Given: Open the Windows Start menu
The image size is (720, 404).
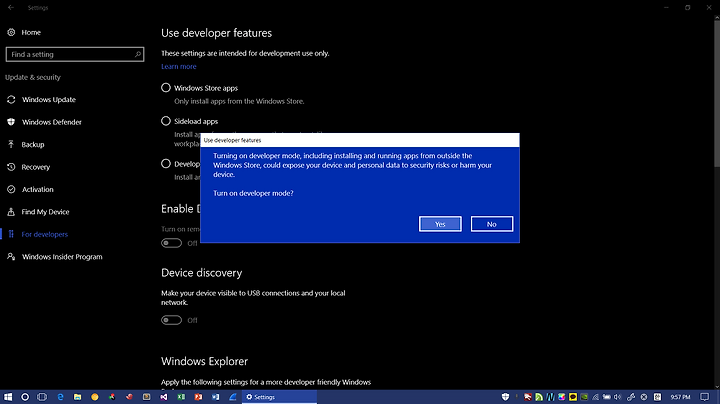Looking at the screenshot, I should tap(8, 397).
